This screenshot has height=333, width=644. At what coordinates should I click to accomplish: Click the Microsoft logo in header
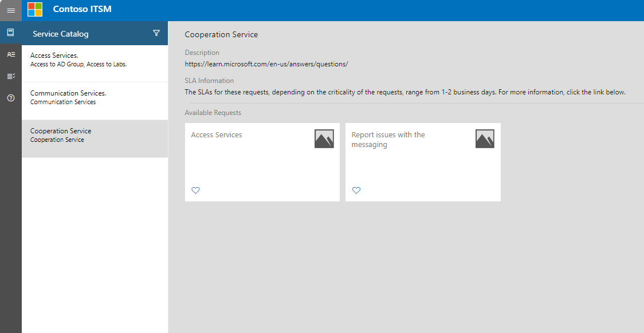(x=35, y=9)
